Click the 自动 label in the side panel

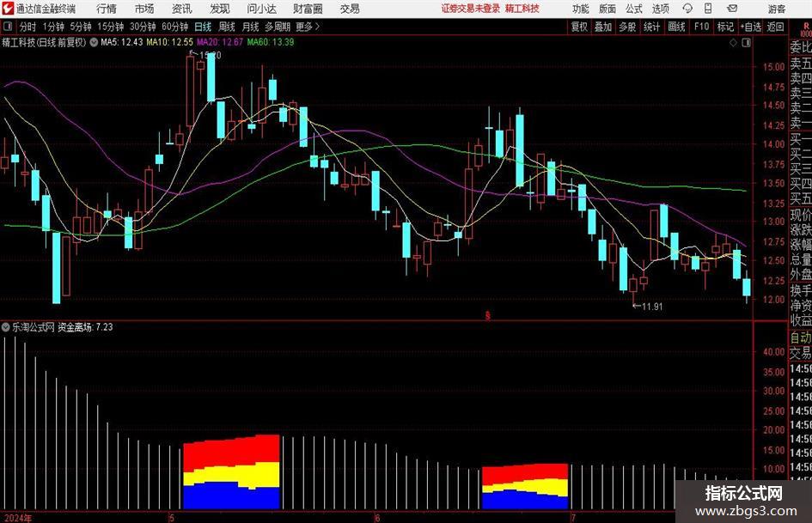[x=800, y=338]
